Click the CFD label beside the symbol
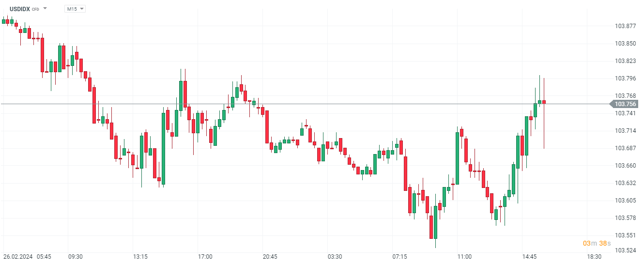 [x=35, y=9]
